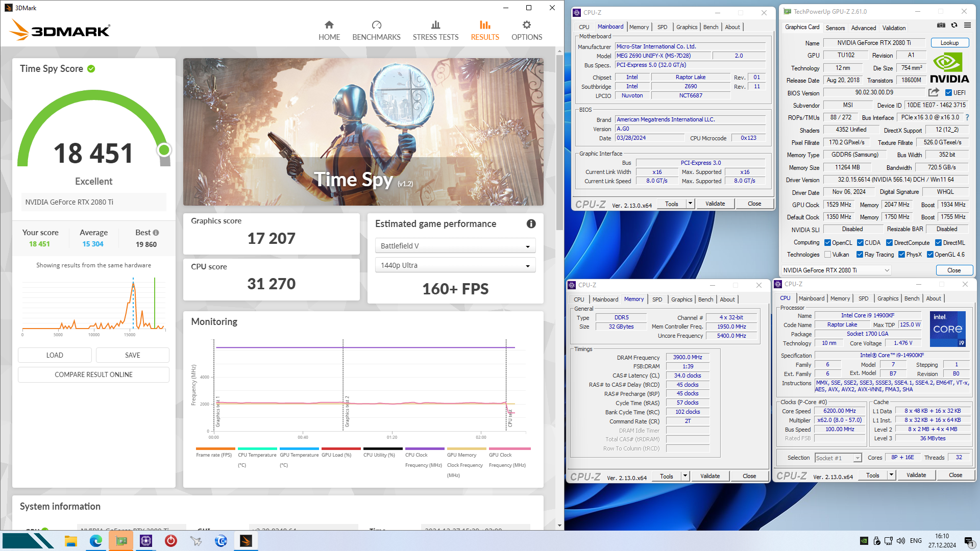980x551 pixels.
Task: Switch to 3DMark via its taskbar icon
Action: pos(246,541)
